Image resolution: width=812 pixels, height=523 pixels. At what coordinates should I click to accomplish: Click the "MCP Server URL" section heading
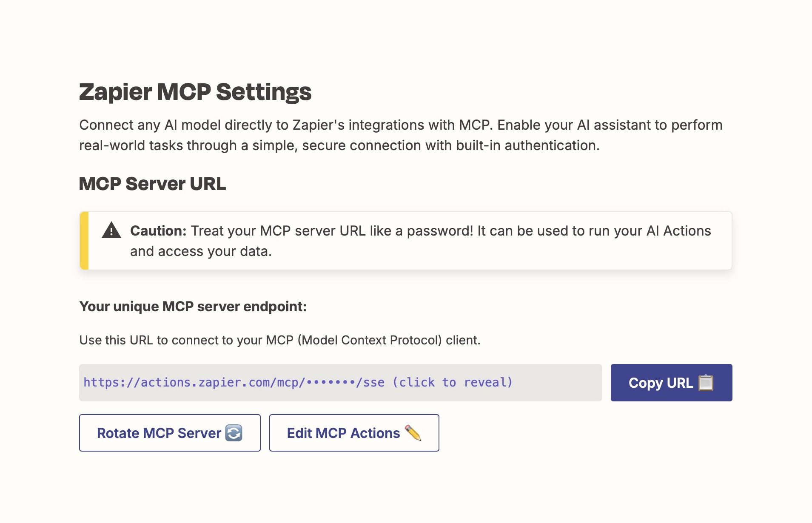(152, 184)
